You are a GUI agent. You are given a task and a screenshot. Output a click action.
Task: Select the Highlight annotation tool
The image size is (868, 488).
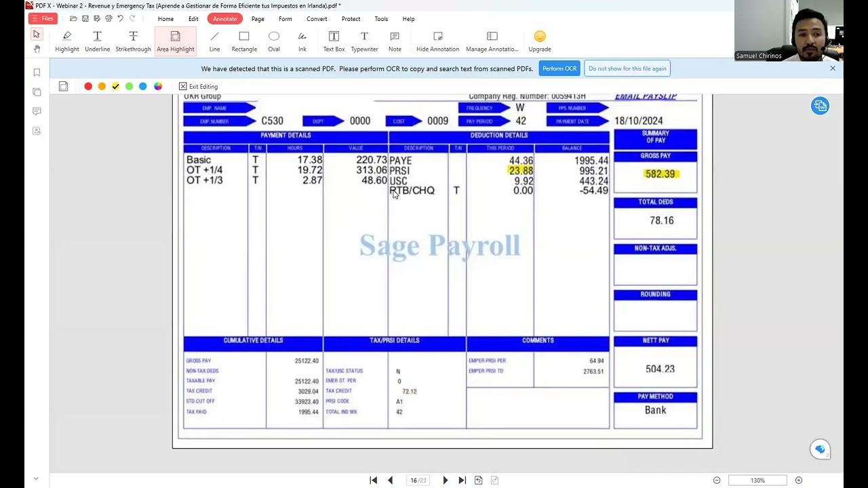(67, 41)
